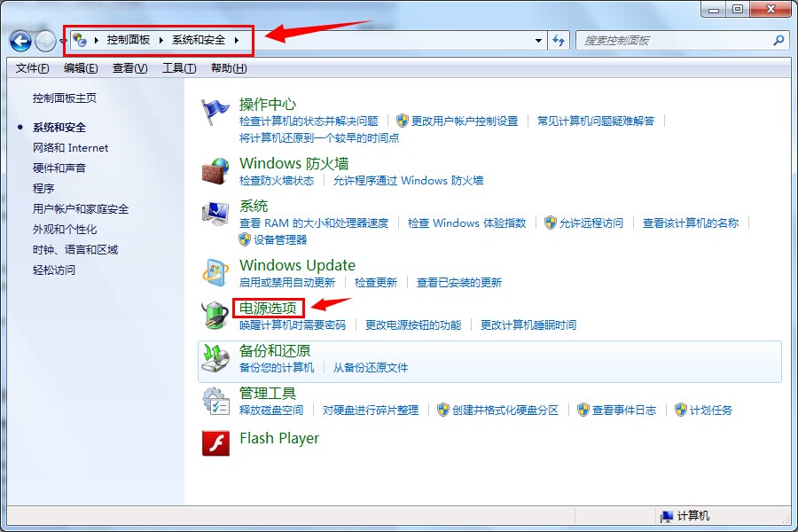Click the Action Center flag icon
This screenshot has width=798, height=532.
coord(215,113)
